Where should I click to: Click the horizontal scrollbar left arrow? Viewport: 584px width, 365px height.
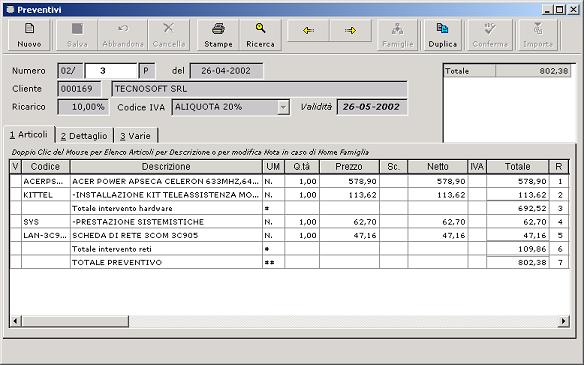point(16,321)
